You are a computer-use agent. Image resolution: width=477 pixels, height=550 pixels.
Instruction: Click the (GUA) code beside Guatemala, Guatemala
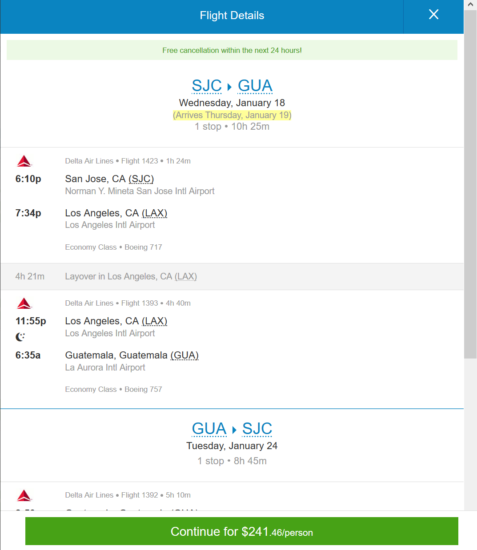184,356
